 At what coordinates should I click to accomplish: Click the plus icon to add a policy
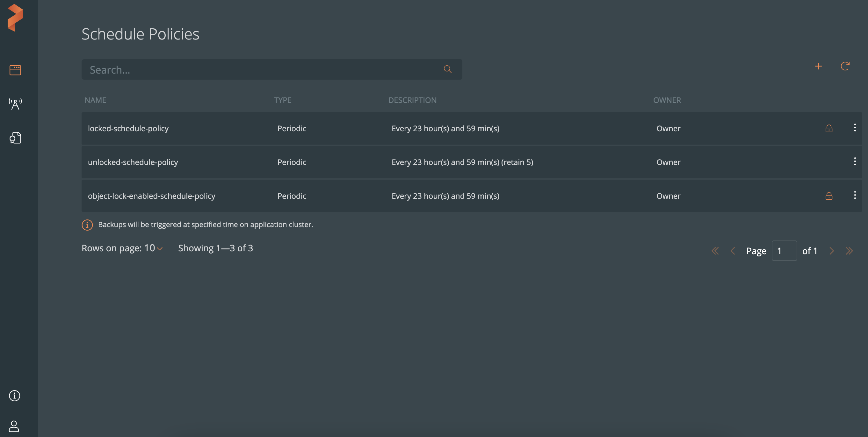(x=818, y=66)
